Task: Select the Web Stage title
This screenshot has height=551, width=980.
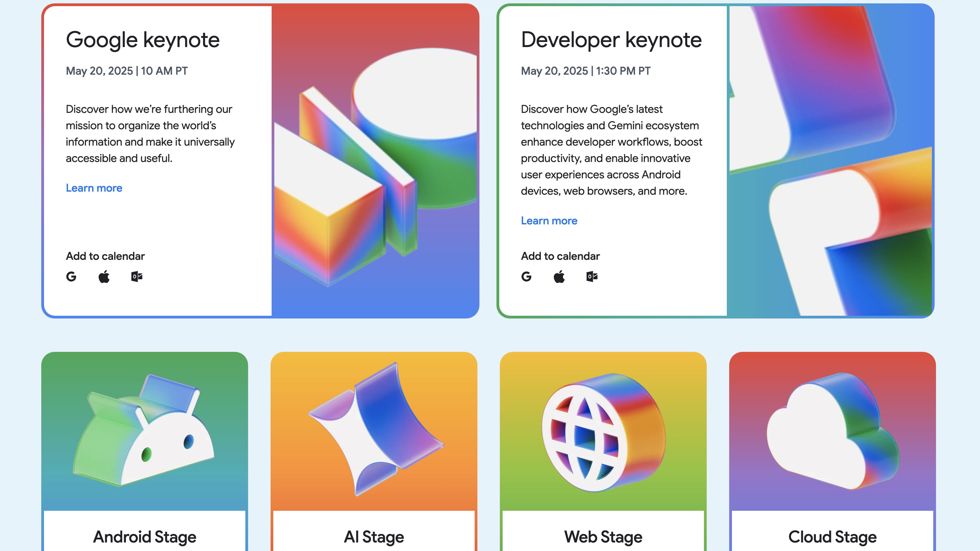Action: [603, 537]
